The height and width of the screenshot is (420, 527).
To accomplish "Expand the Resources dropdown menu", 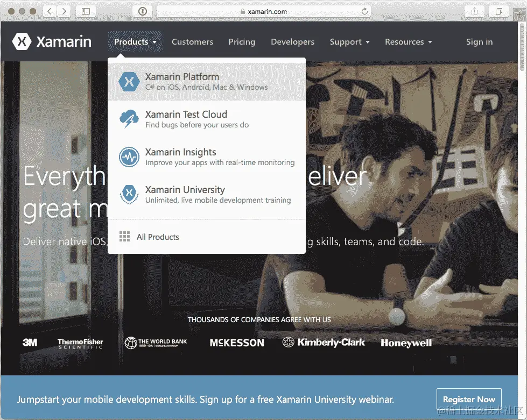I will point(409,41).
